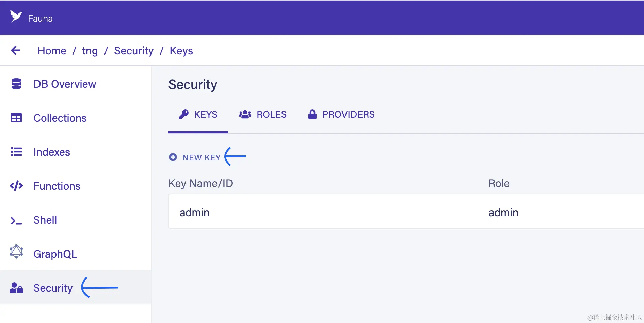Click the Fauna brand name text
Screen dimensions: 644x323
coord(40,18)
